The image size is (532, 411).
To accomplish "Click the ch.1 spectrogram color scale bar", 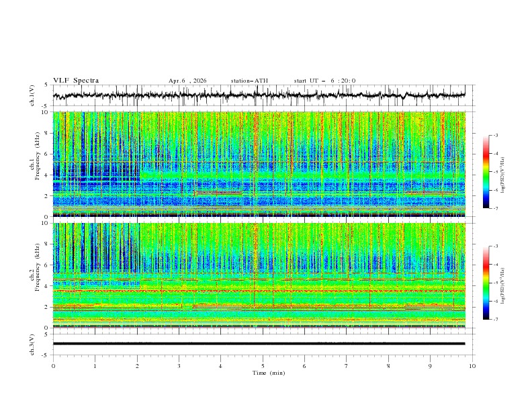I will (x=486, y=172).
